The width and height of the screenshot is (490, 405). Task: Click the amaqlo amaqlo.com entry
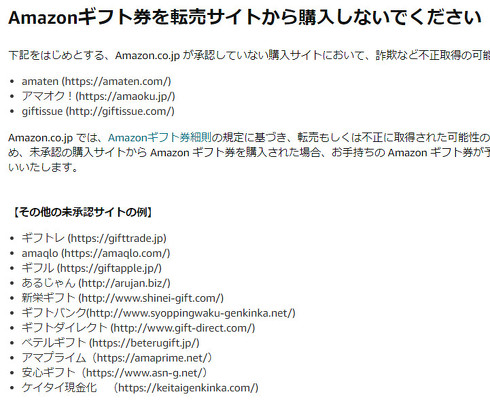click(96, 253)
